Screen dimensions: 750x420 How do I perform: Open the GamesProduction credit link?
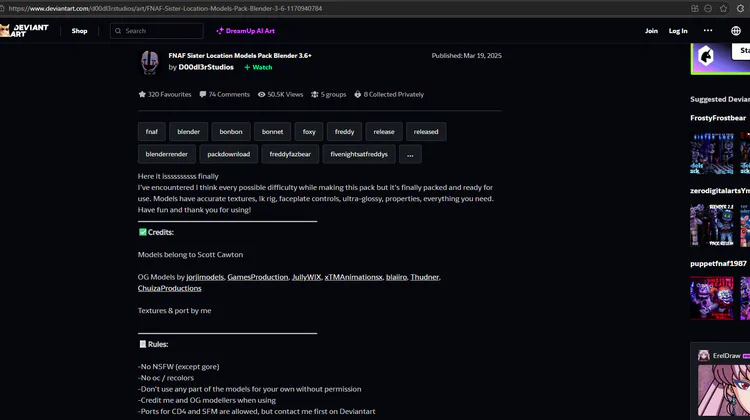click(258, 277)
